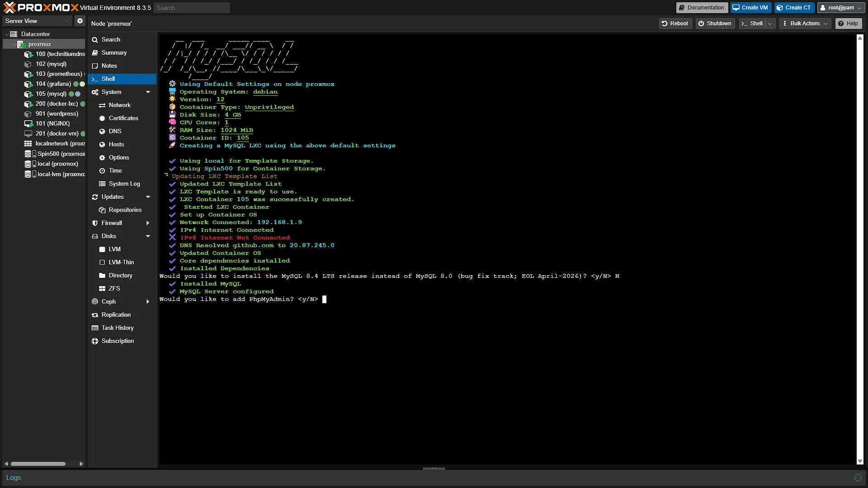Image resolution: width=868 pixels, height=488 pixels.
Task: Open ZFS disks page
Action: [x=122, y=289]
